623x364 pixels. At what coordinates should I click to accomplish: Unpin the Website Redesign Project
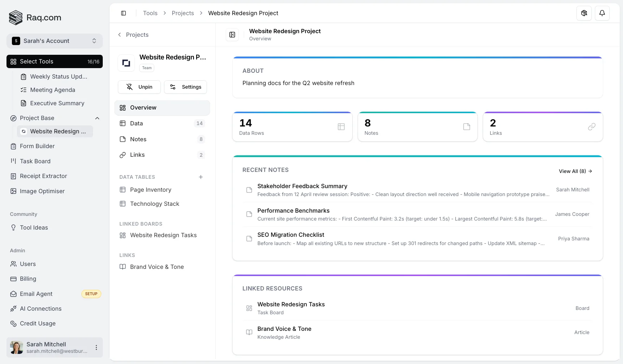coord(139,87)
